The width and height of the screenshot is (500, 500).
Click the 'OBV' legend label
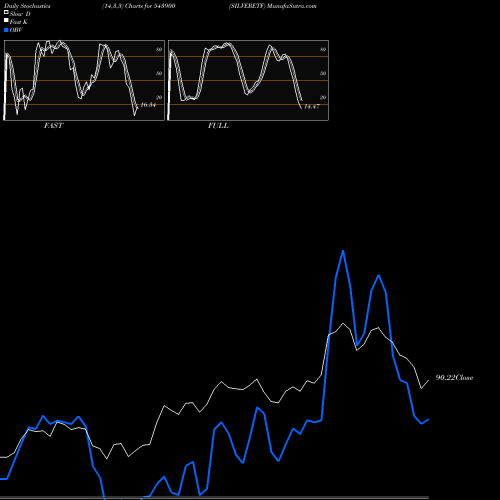click(16, 30)
